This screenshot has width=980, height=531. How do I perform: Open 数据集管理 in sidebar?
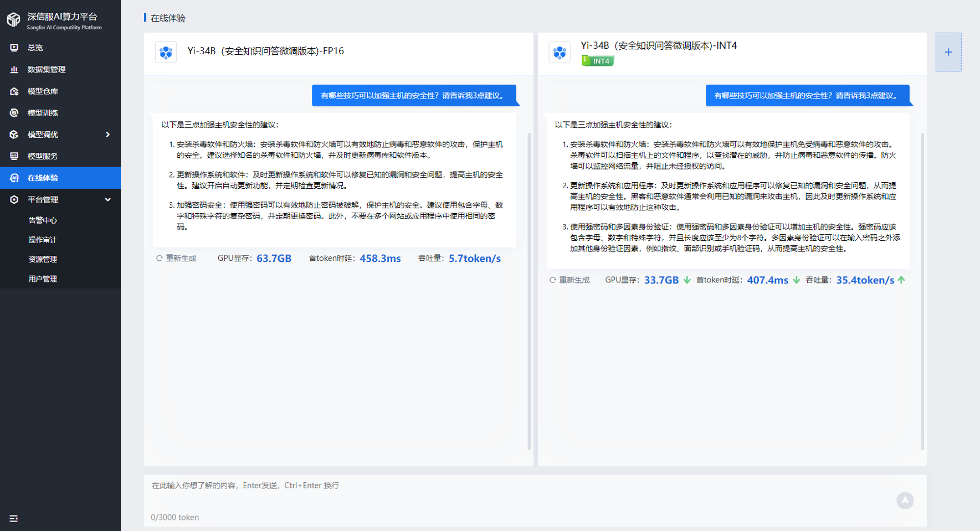(x=60, y=69)
